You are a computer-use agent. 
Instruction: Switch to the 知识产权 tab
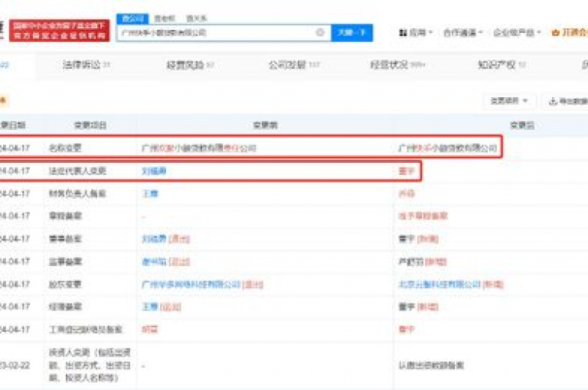click(x=501, y=65)
